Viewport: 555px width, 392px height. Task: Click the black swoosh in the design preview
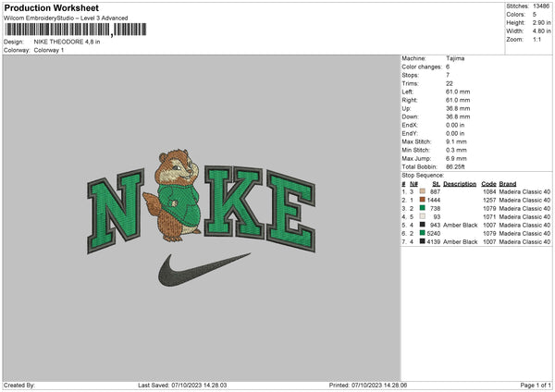(204, 269)
